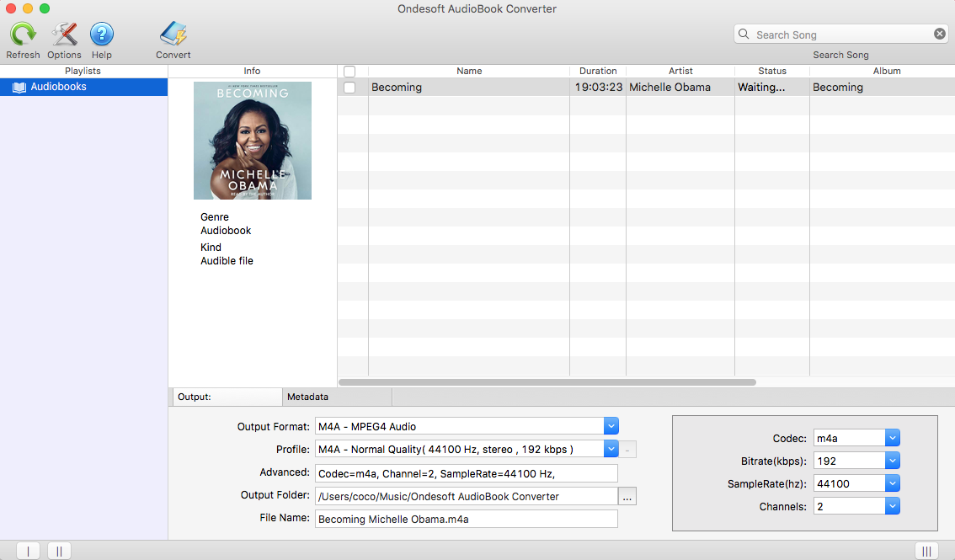Open the SampleRate(hz) dropdown
Image resolution: width=955 pixels, height=560 pixels.
[x=893, y=483]
